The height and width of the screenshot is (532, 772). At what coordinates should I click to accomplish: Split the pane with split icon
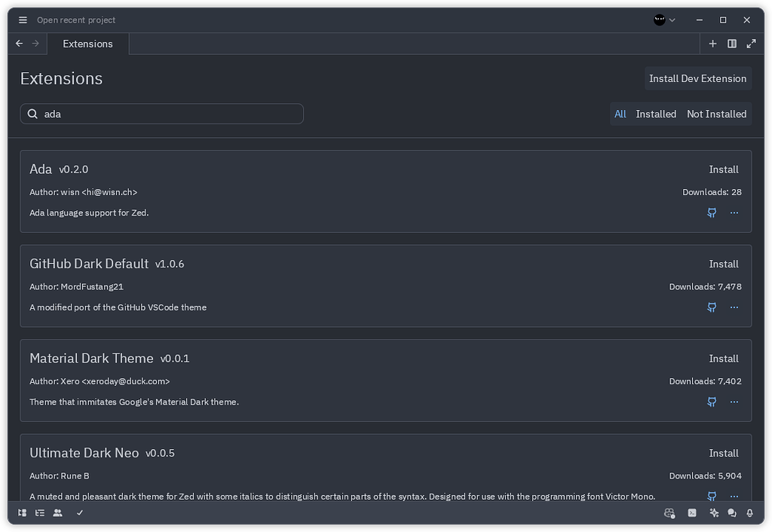[732, 43]
